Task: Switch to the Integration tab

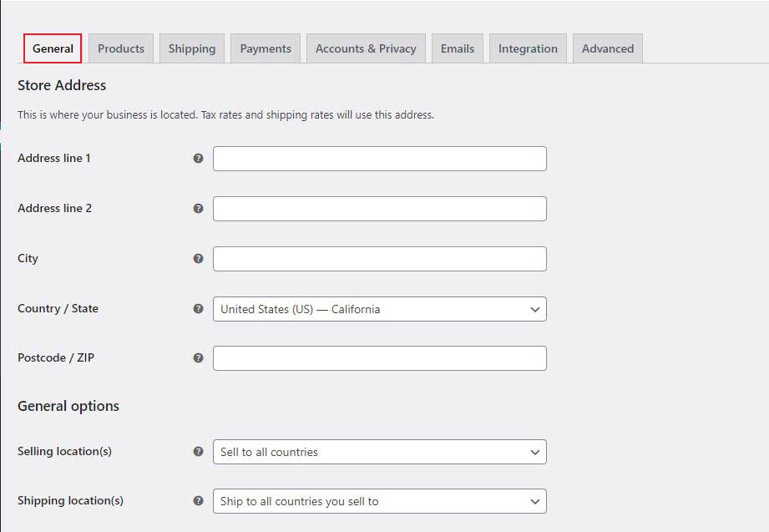Action: [528, 48]
